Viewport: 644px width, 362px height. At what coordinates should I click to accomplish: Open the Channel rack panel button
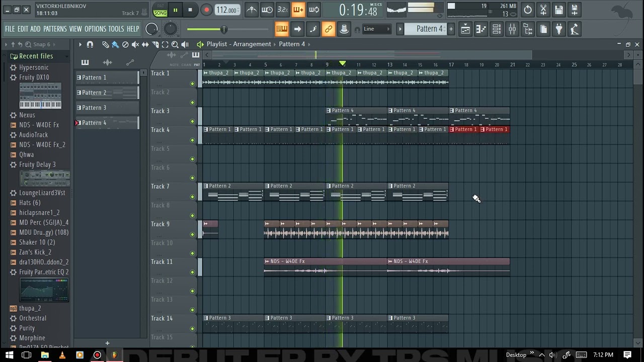(x=497, y=29)
